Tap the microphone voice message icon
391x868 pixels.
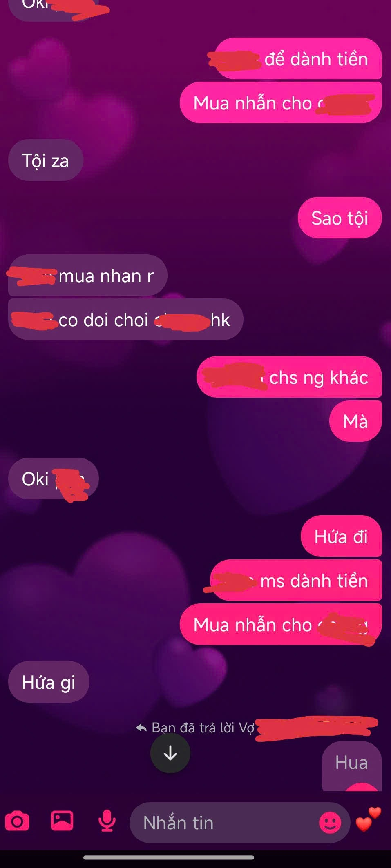tap(107, 821)
